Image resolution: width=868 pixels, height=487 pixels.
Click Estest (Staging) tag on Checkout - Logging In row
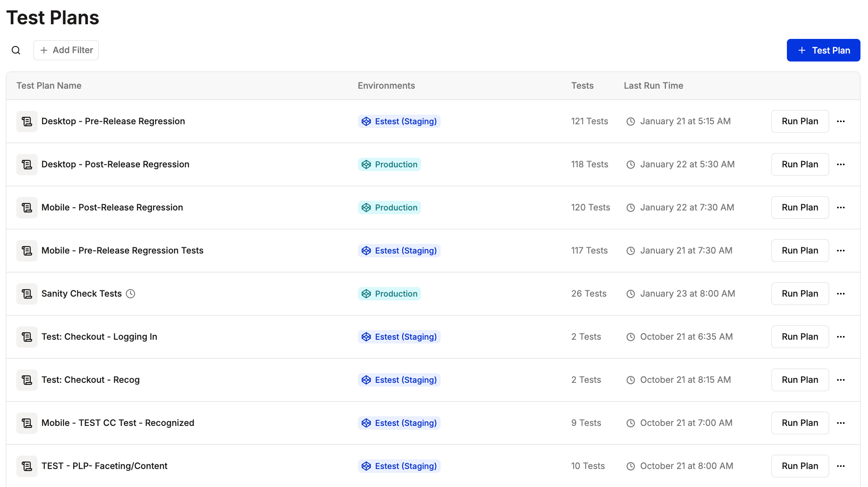(399, 337)
